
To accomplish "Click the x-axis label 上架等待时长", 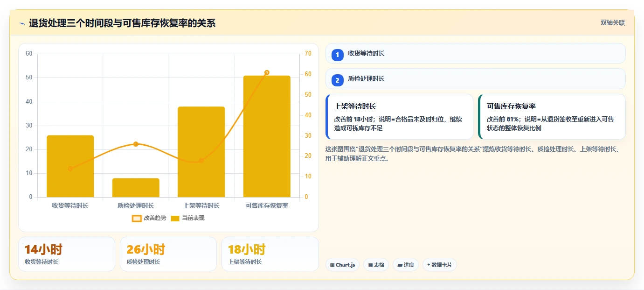I will 201,205.
